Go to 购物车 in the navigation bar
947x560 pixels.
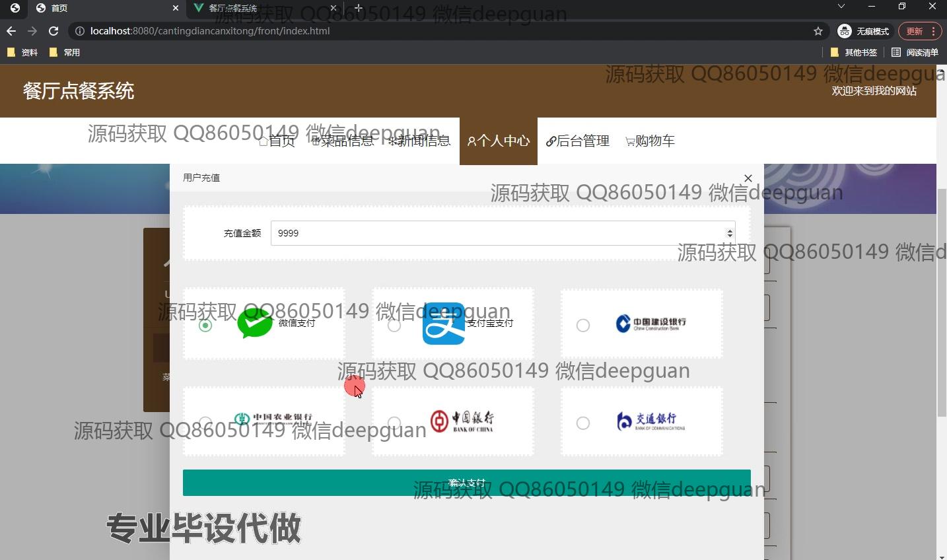click(x=650, y=141)
